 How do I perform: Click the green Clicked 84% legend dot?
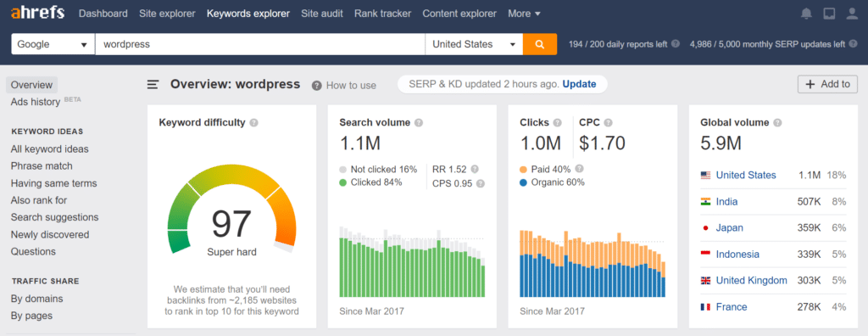click(343, 182)
